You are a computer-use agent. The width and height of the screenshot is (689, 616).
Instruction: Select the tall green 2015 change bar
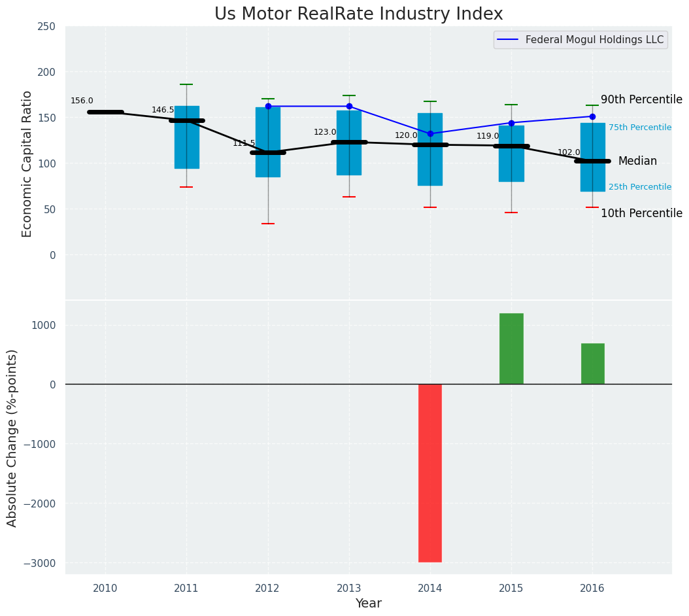(511, 349)
